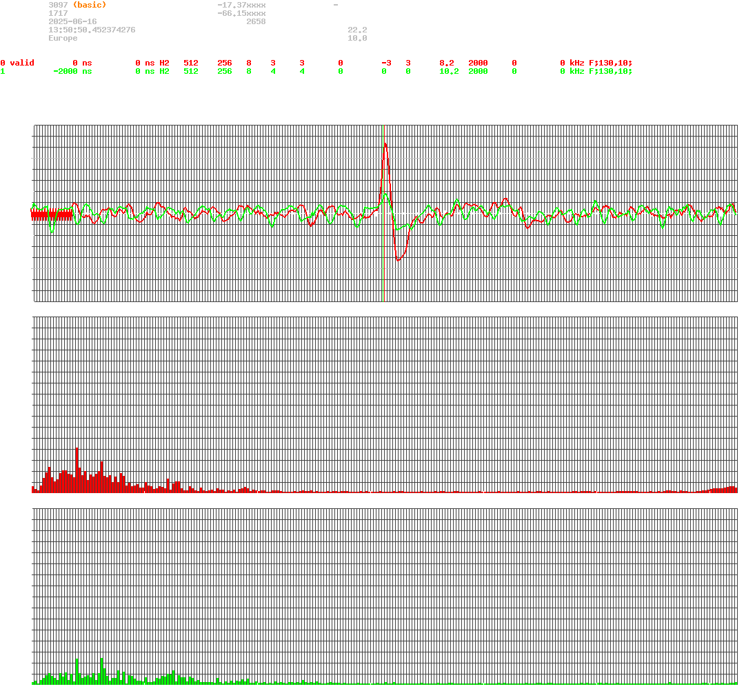This screenshot has width=755, height=700.
Task: Select the green -2000 ns value
Action: point(72,71)
